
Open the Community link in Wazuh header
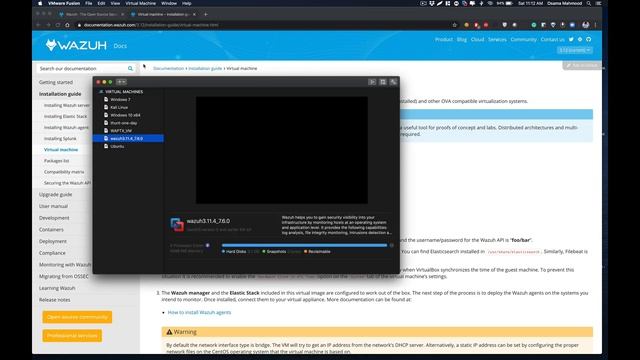click(523, 40)
